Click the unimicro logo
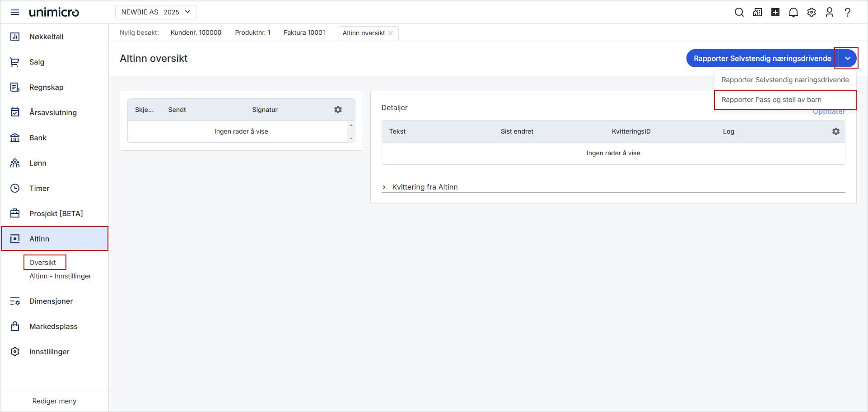The image size is (868, 412). [54, 12]
